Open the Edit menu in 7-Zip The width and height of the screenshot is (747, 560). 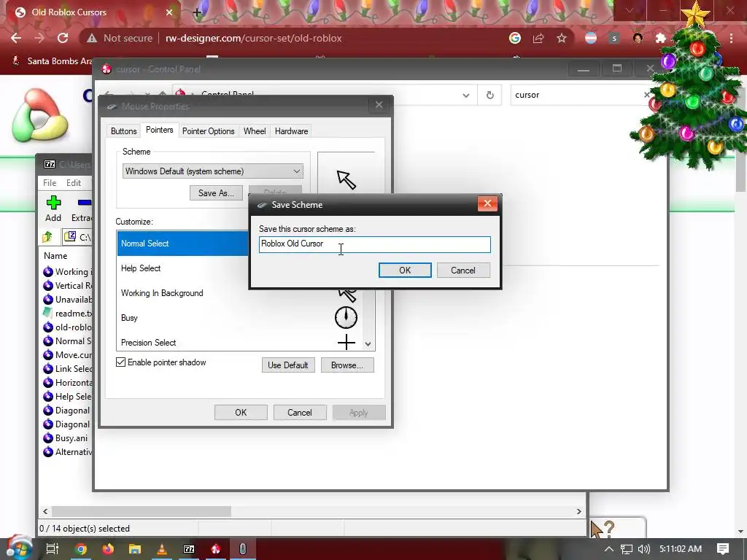[x=74, y=183]
